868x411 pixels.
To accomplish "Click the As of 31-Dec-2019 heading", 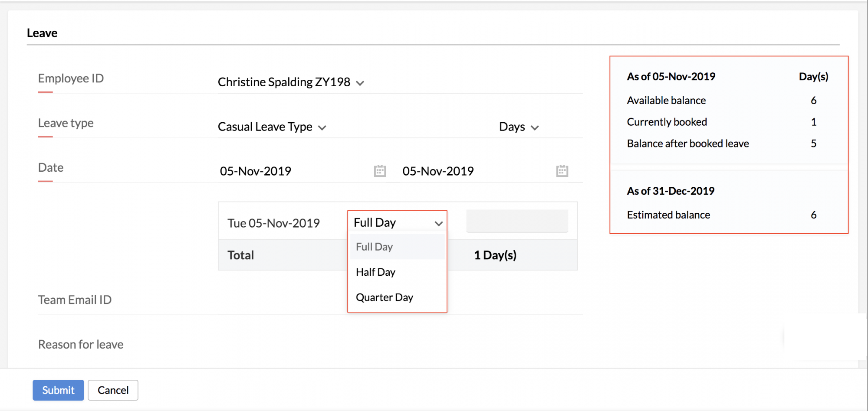I will pyautogui.click(x=671, y=191).
